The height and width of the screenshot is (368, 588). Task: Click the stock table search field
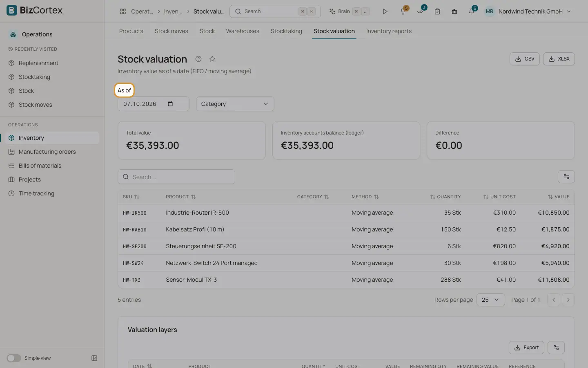pyautogui.click(x=176, y=177)
